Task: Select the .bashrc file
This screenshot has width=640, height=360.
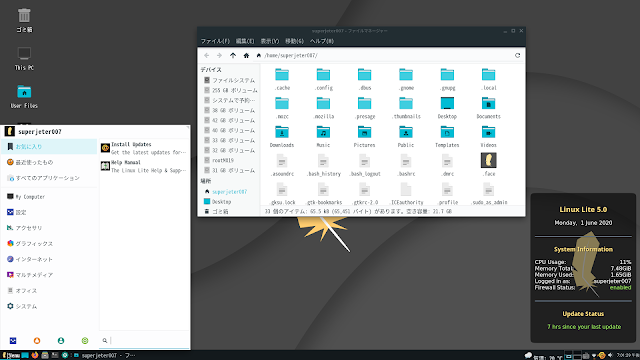Action: [406, 165]
